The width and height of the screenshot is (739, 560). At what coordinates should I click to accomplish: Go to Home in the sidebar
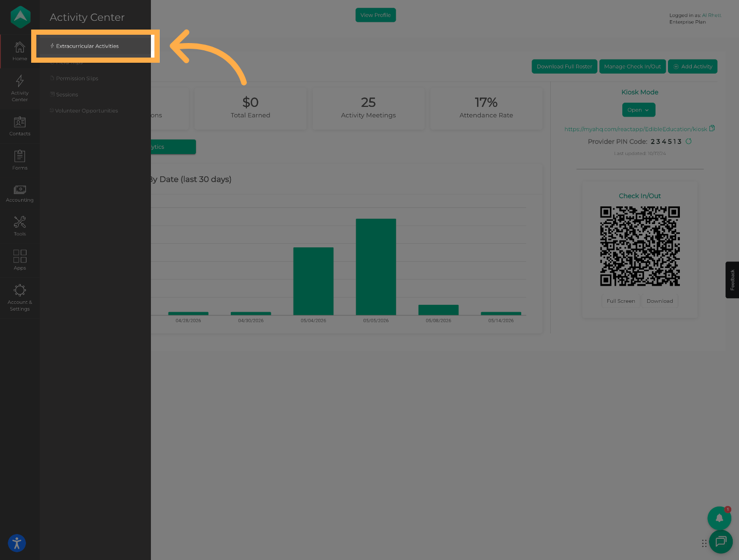click(x=20, y=51)
